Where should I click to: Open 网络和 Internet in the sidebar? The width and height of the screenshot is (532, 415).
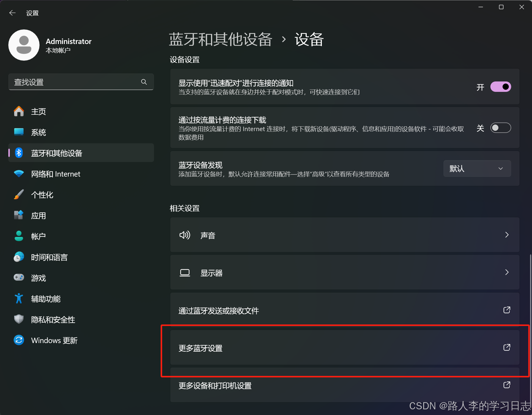pos(81,174)
